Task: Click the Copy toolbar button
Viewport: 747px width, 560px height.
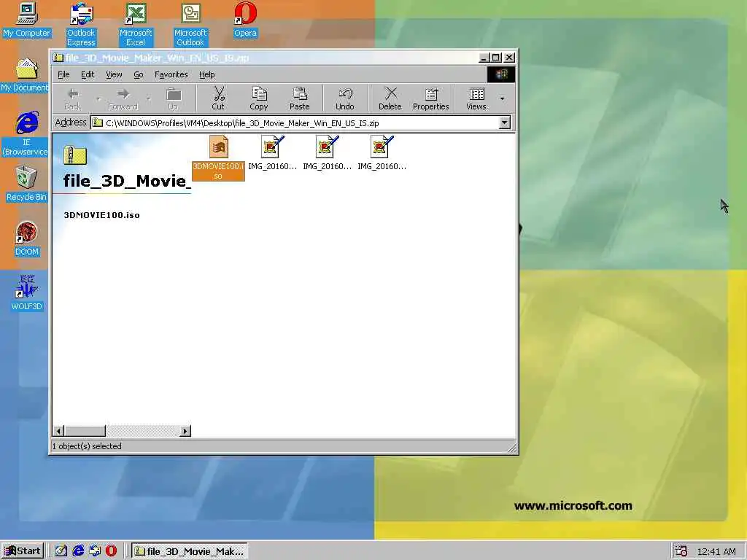Action: pos(259,98)
